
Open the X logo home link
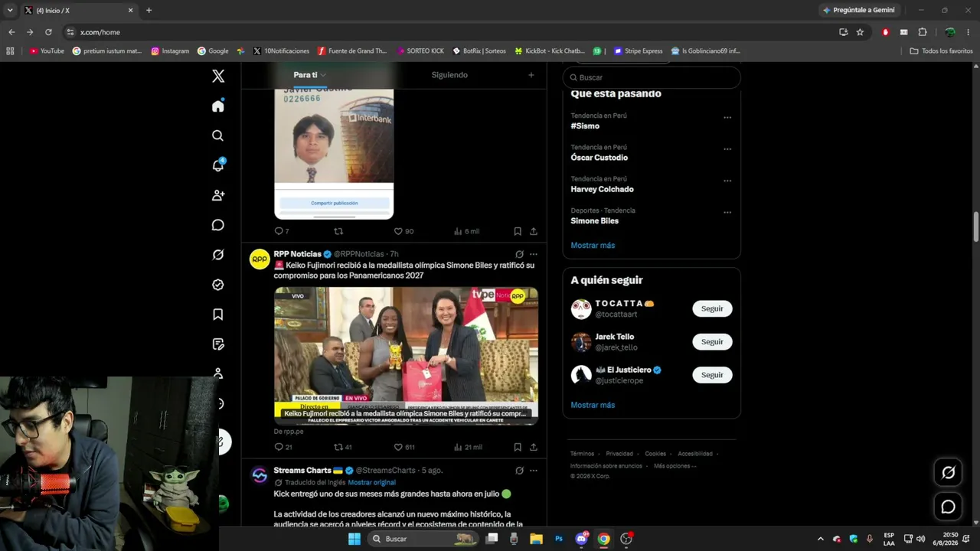pyautogui.click(x=218, y=76)
